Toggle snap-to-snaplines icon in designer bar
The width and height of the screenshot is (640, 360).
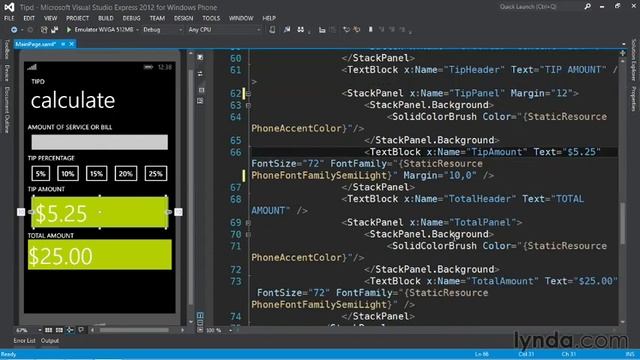tap(70, 330)
